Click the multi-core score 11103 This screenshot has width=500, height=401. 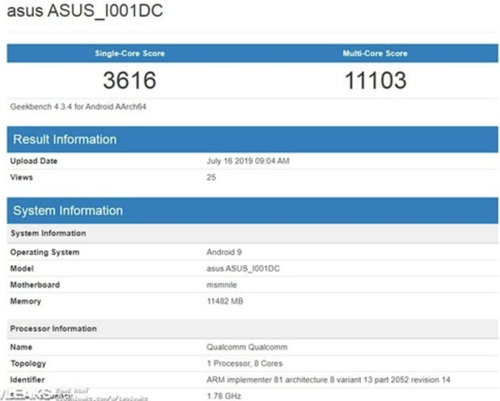[x=375, y=80]
